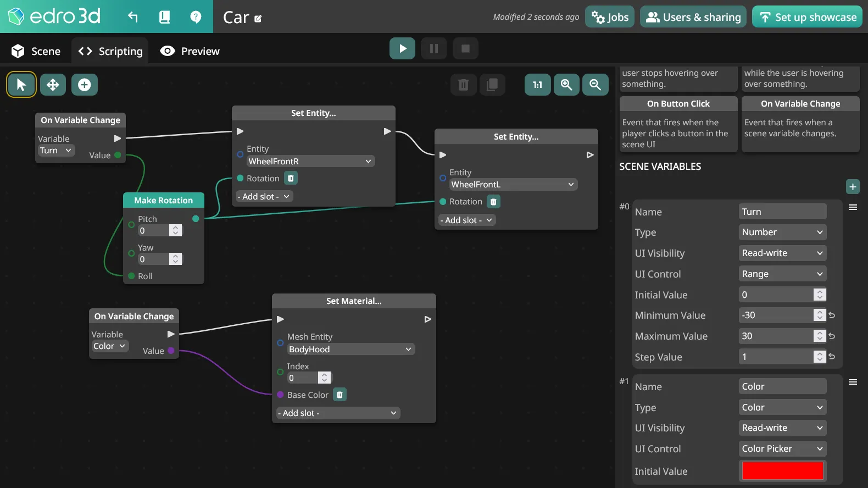The height and width of the screenshot is (488, 868).
Task: Reset zoom with the 1:1 button
Action: [x=537, y=85]
